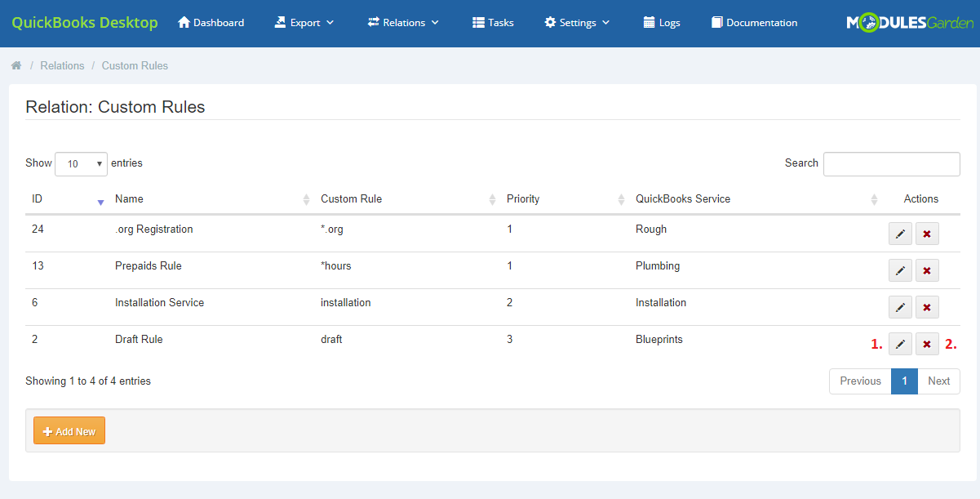Go to home via breadcrumb house icon

tap(16, 65)
